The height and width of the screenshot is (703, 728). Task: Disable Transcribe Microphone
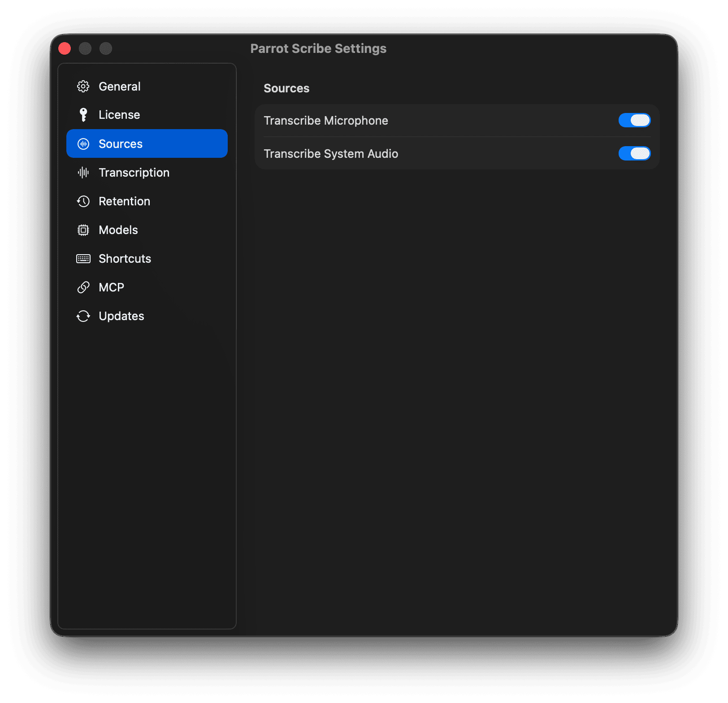pos(634,120)
